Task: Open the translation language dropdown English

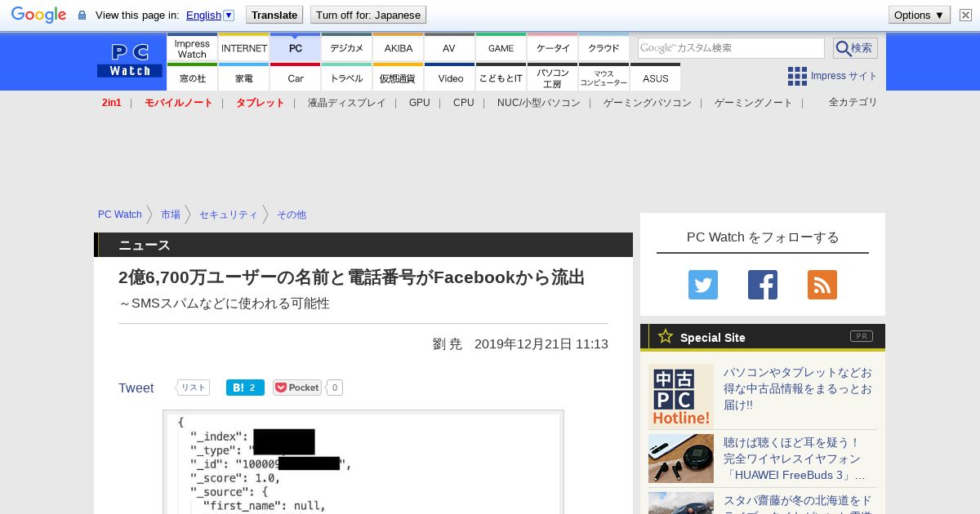Action: tap(210, 15)
